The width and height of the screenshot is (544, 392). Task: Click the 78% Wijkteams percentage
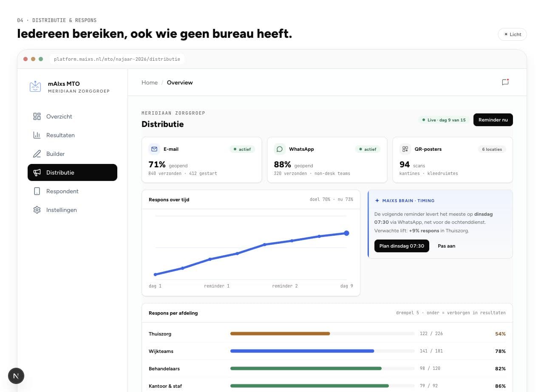500,351
